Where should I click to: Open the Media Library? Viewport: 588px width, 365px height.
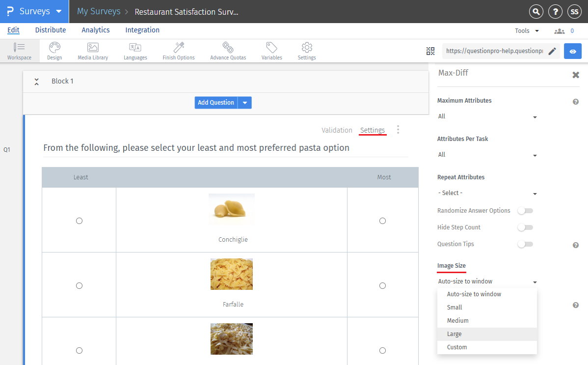tap(93, 51)
